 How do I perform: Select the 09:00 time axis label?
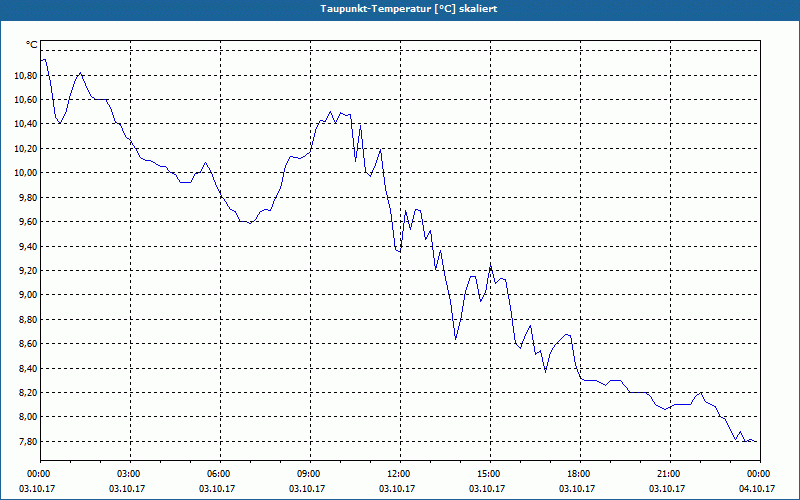pos(310,474)
